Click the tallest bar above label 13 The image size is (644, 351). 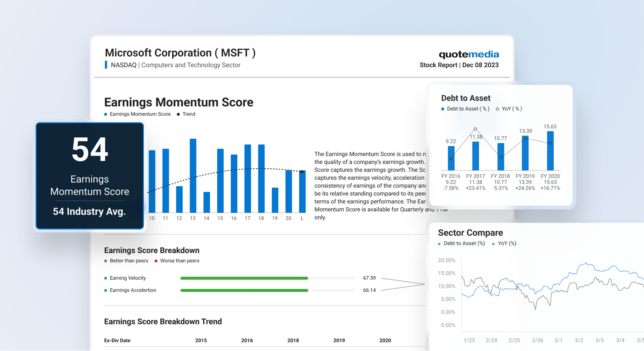[193, 176]
